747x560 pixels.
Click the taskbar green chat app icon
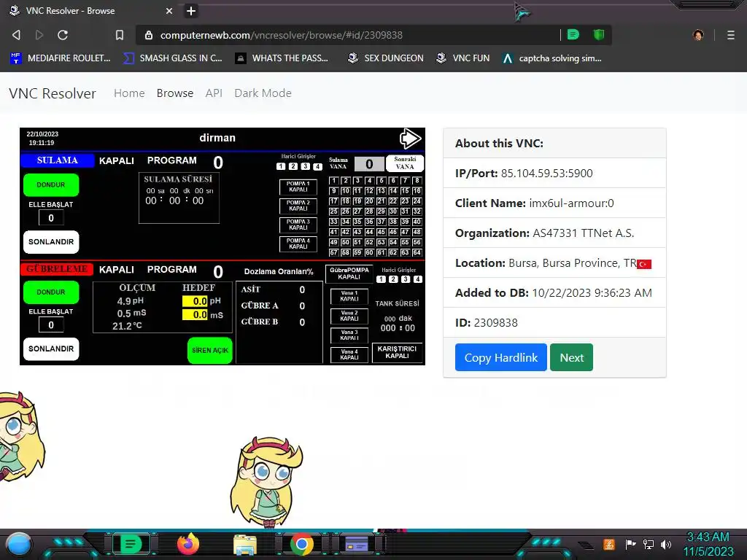coord(131,544)
